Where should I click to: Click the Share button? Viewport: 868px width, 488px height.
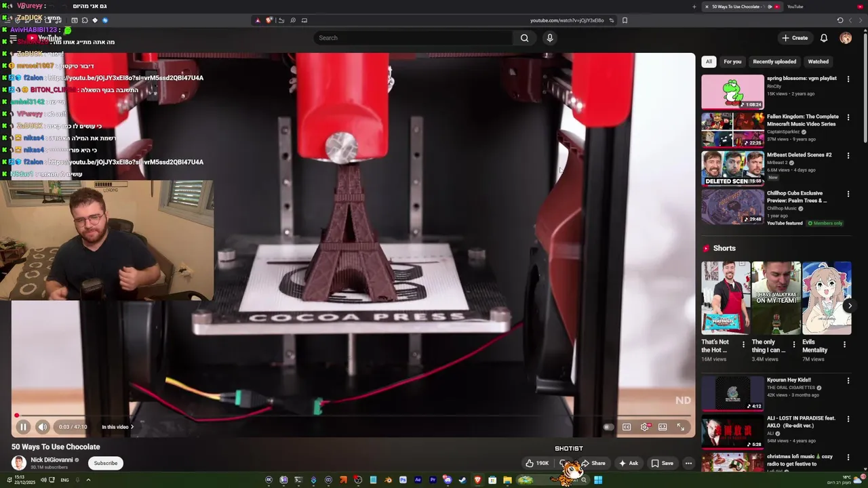point(593,464)
